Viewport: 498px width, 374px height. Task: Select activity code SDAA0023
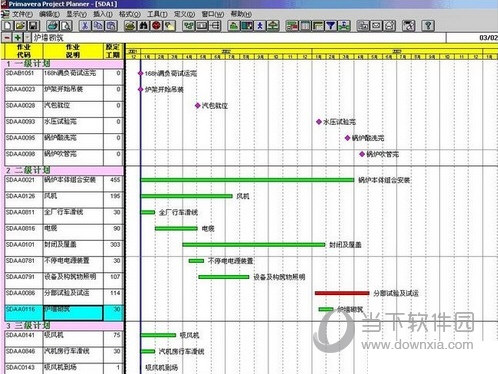[20, 89]
